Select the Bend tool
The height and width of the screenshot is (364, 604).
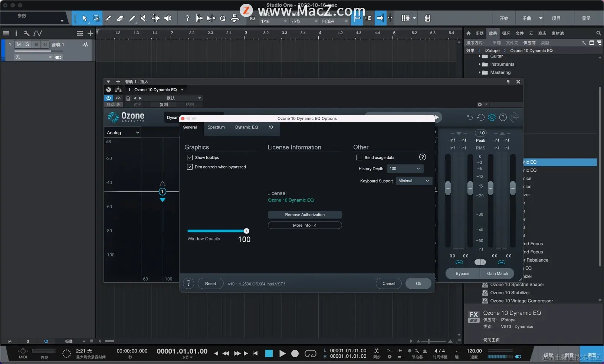pos(156,18)
